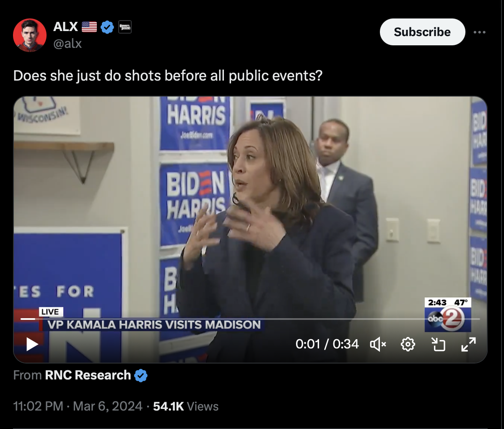Open the affiliate badge beside ALX's name
This screenshot has height=429, width=504.
click(x=125, y=27)
